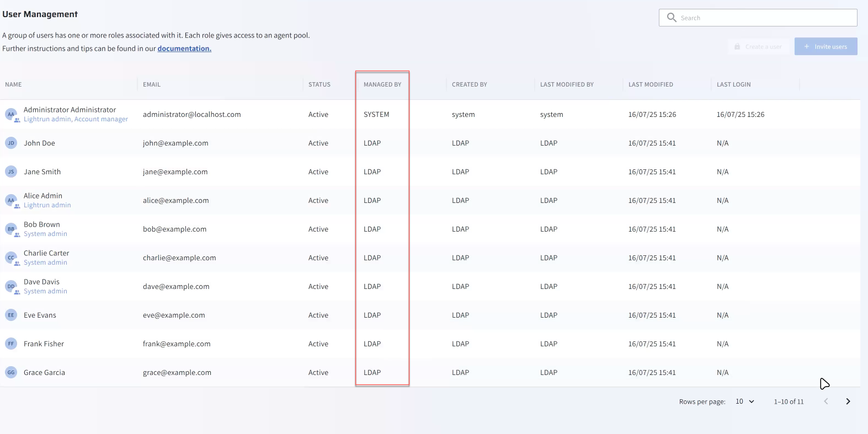This screenshot has width=868, height=434.
Task: Click the Invite users button
Action: [826, 46]
